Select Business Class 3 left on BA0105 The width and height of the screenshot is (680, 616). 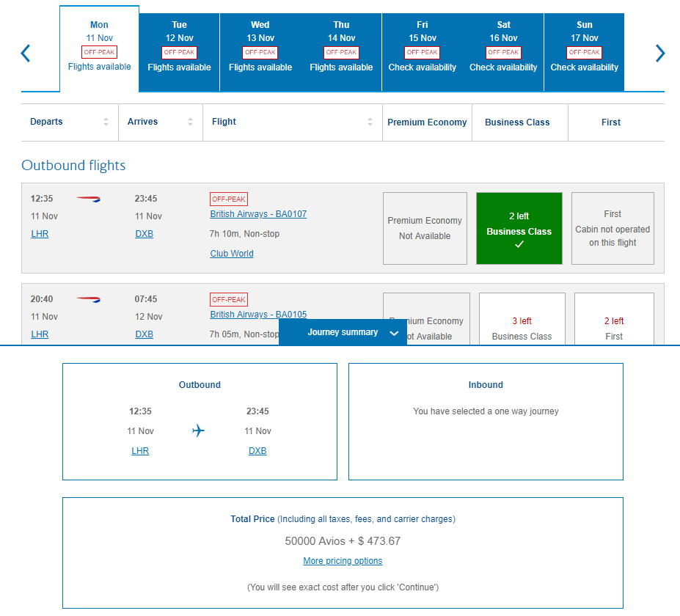pyautogui.click(x=522, y=321)
